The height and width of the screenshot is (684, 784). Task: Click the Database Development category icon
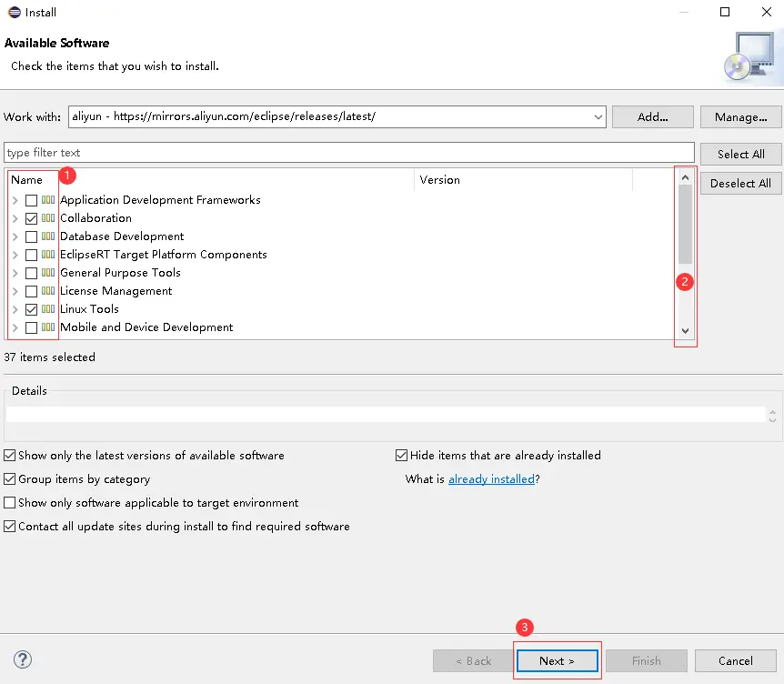[48, 236]
